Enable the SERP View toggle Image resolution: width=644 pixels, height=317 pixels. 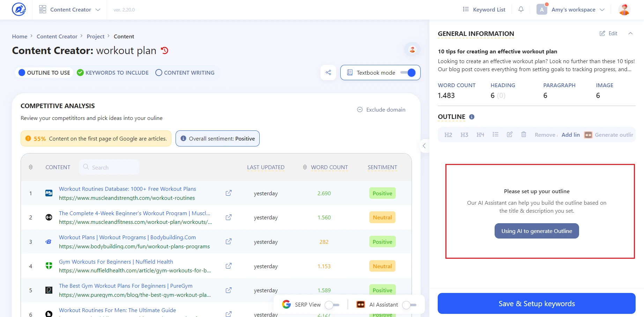point(332,305)
